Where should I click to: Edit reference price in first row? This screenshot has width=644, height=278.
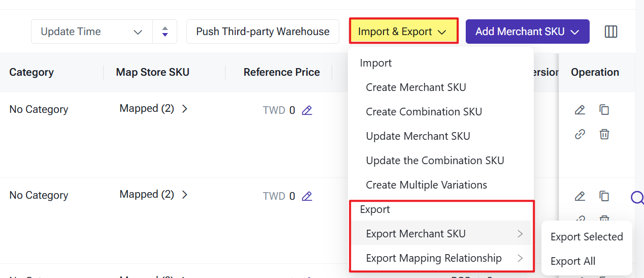[x=307, y=110]
